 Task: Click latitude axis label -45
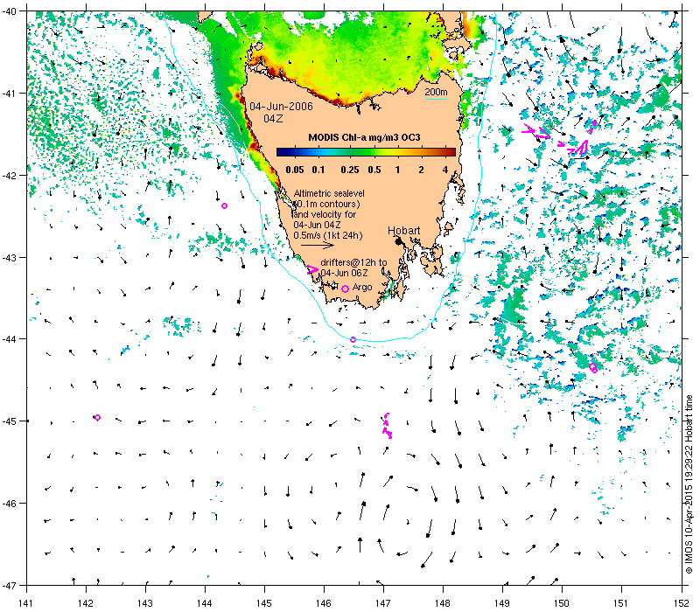(x=9, y=421)
